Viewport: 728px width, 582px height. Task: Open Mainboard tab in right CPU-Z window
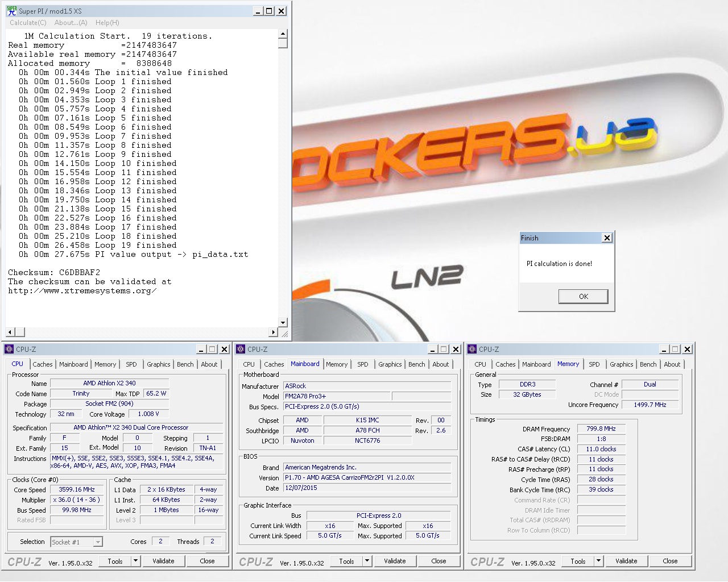click(536, 364)
